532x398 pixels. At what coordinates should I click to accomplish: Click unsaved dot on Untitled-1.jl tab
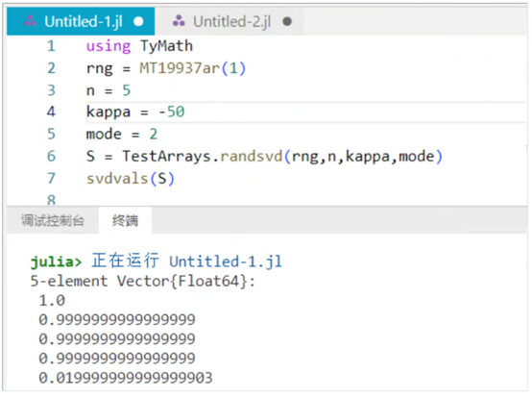[138, 22]
